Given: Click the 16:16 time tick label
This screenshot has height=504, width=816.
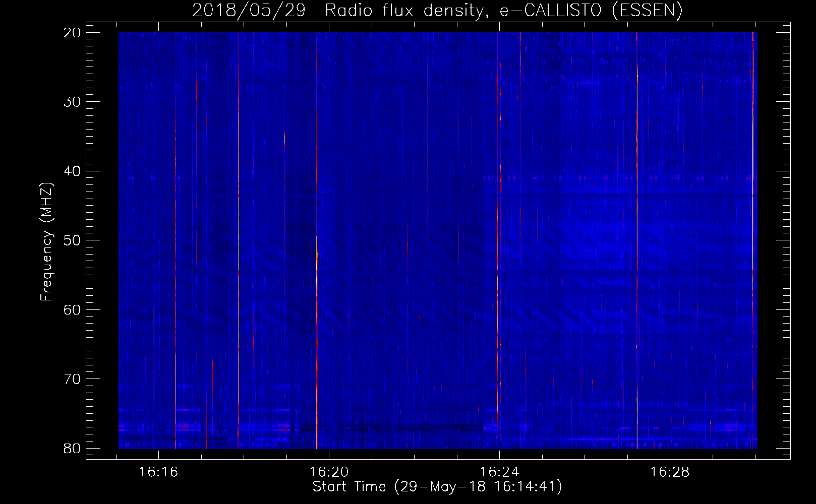Looking at the screenshot, I should click(158, 472).
